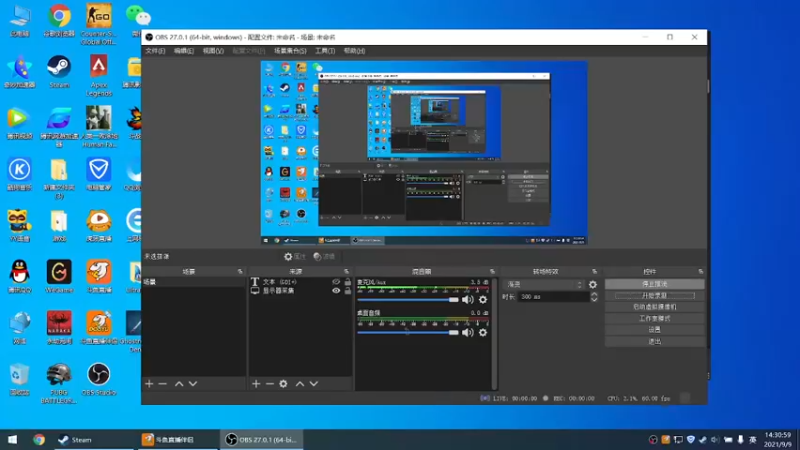Open the 视图(V) menu

[213, 51]
